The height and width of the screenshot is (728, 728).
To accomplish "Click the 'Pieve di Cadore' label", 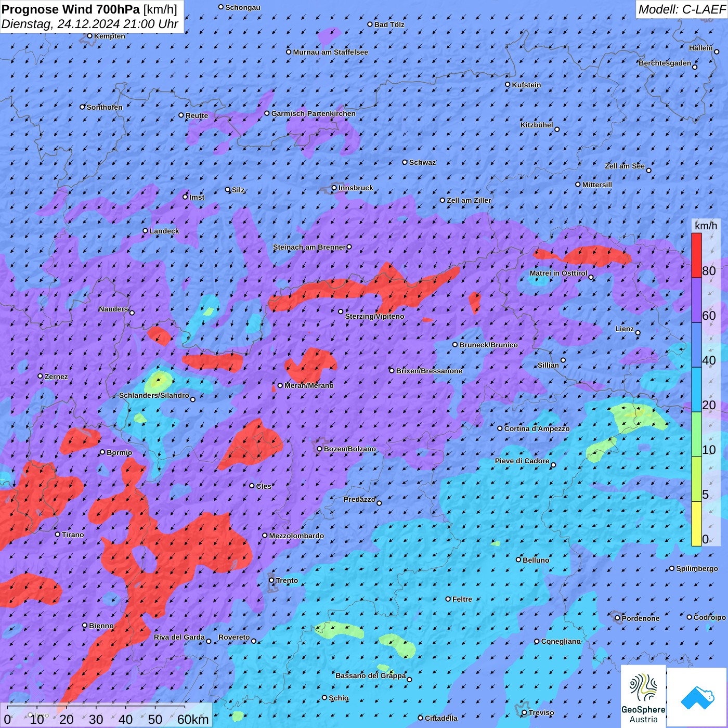I will (522, 461).
